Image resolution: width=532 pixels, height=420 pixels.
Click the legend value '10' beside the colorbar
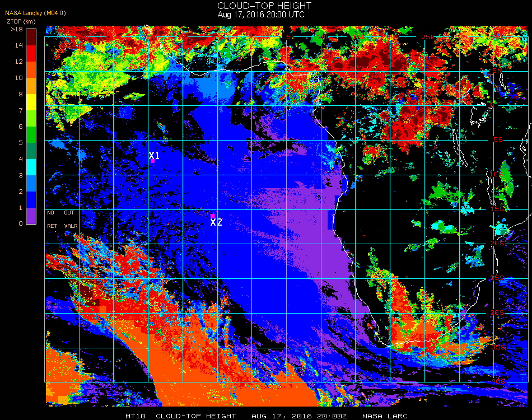19,78
